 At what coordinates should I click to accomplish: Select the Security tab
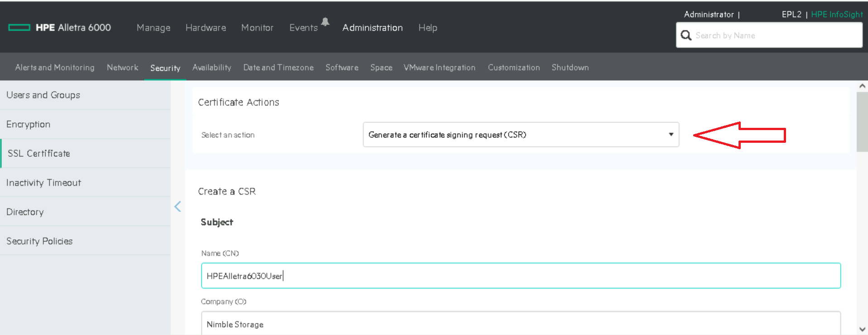(x=165, y=68)
